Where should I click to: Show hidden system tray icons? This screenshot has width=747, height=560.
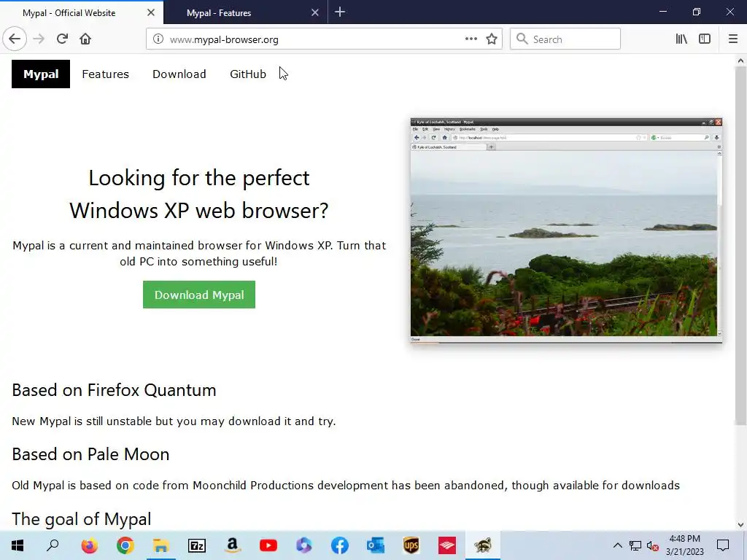617,545
